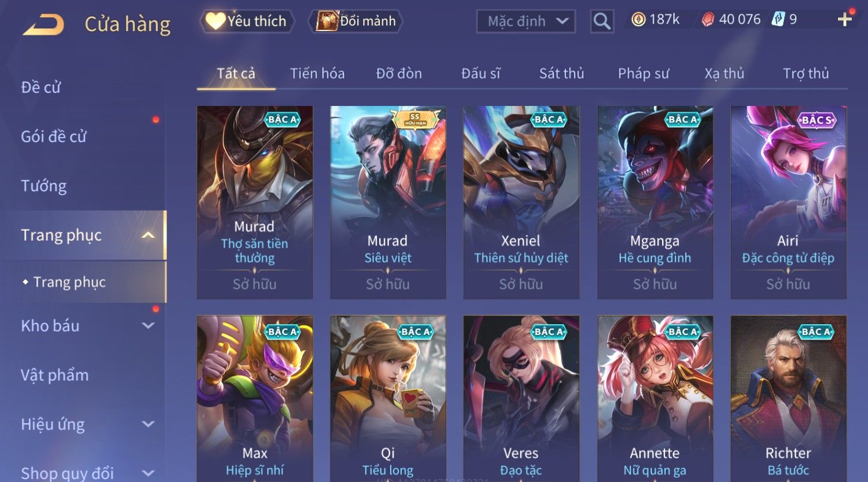868x482 pixels.
Task: Open Gói đề cử in sidebar
Action: 54,136
